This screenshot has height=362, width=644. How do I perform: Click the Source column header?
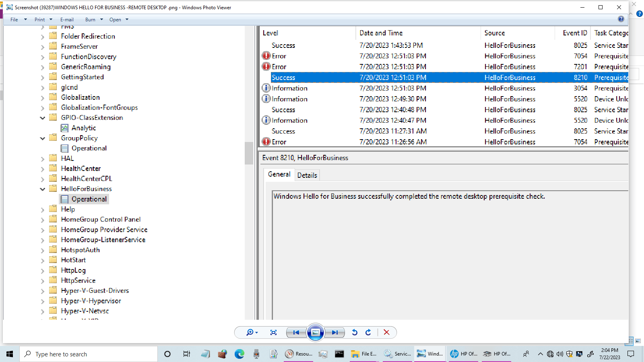518,33
